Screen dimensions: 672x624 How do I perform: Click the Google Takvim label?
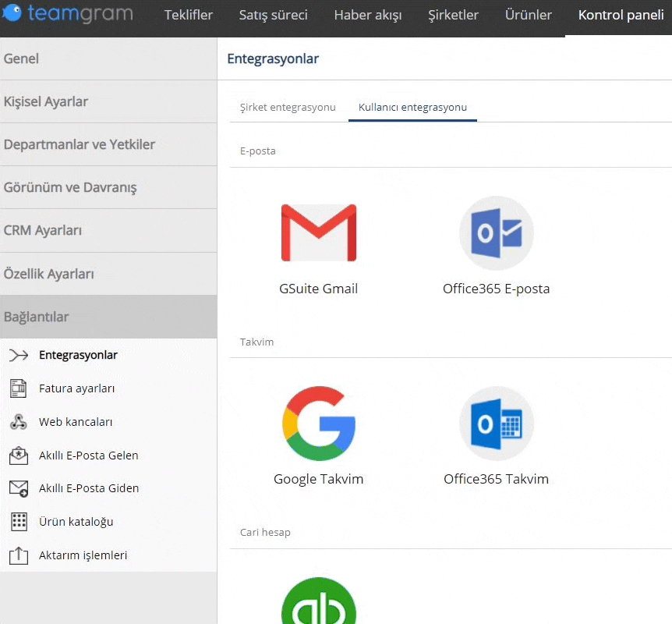point(318,479)
